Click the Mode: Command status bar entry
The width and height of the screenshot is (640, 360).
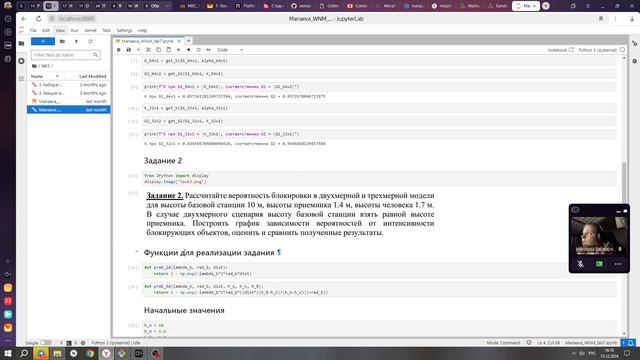(x=503, y=343)
